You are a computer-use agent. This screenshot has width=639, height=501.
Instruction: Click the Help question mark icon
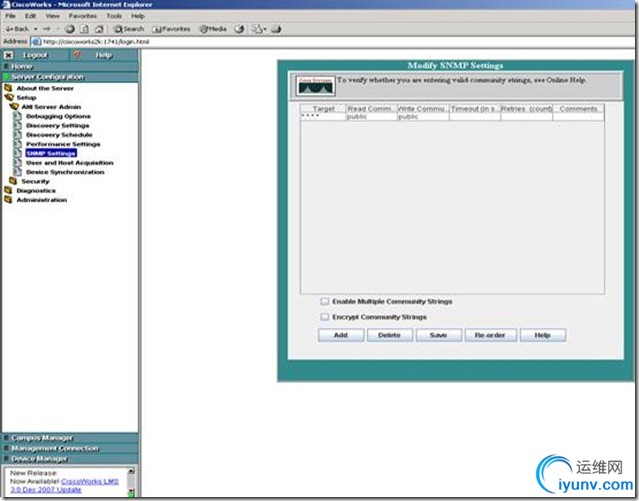click(x=77, y=54)
